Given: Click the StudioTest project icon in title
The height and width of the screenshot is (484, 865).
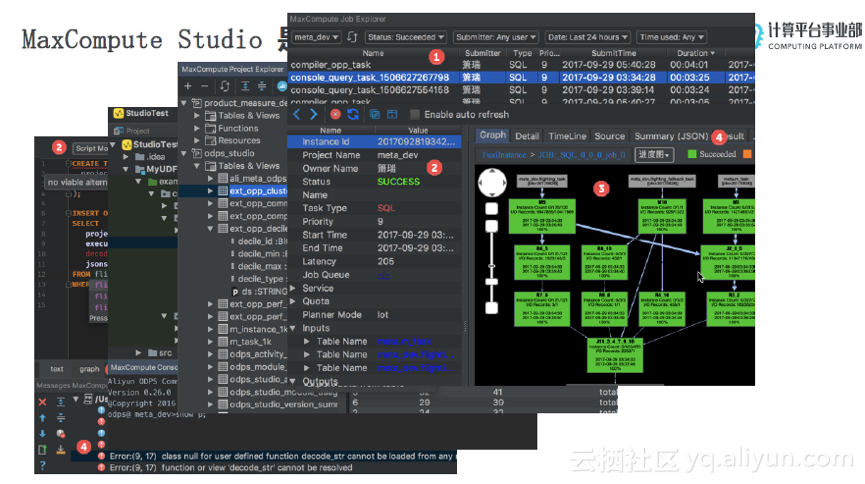Looking at the screenshot, I should pyautogui.click(x=118, y=113).
